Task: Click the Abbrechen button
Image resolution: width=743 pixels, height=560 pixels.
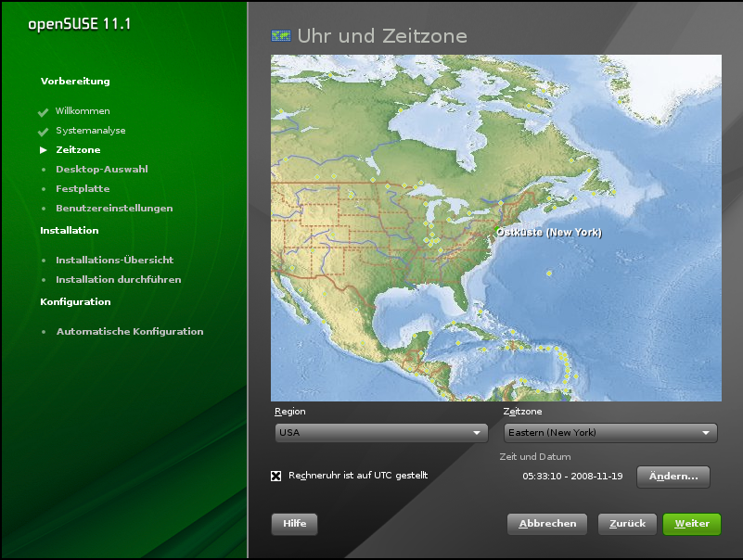Action: point(547,524)
